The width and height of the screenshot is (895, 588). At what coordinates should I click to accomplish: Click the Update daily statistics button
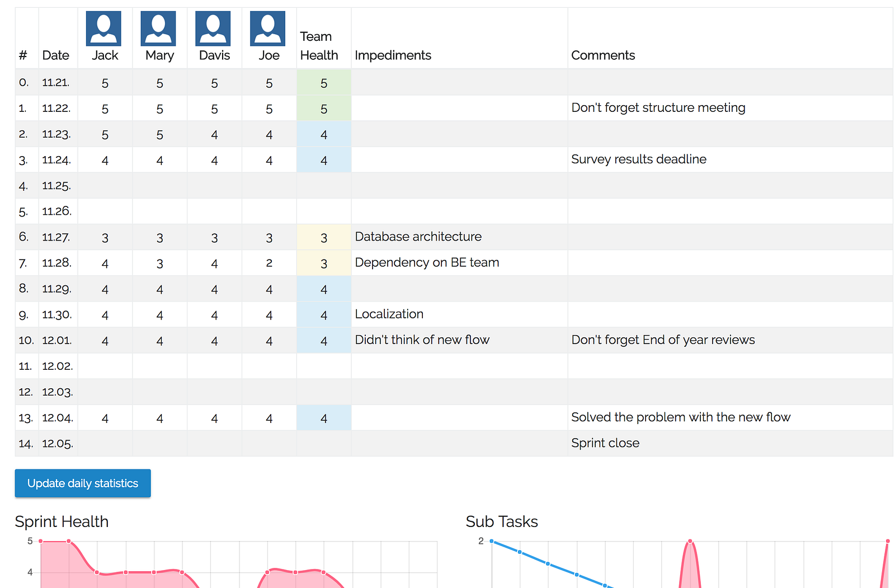click(x=83, y=483)
